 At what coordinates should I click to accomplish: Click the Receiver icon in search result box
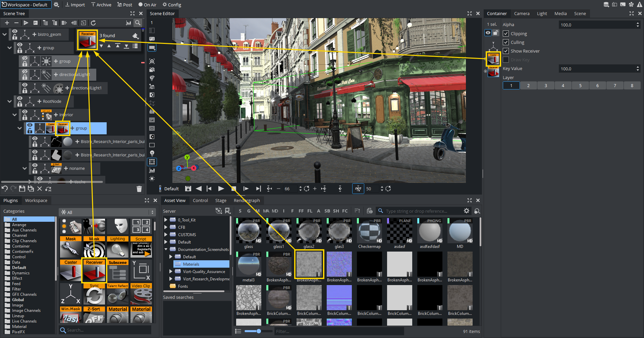87,40
